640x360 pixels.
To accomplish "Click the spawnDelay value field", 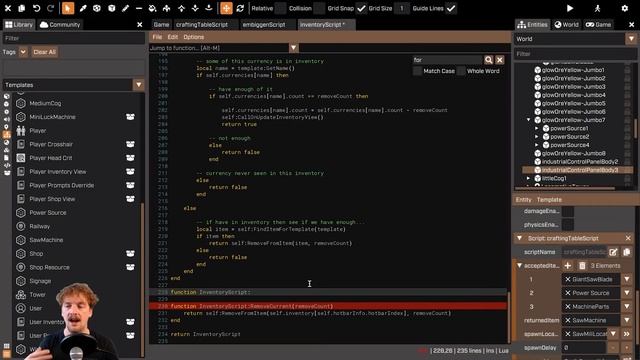I will 584,348.
